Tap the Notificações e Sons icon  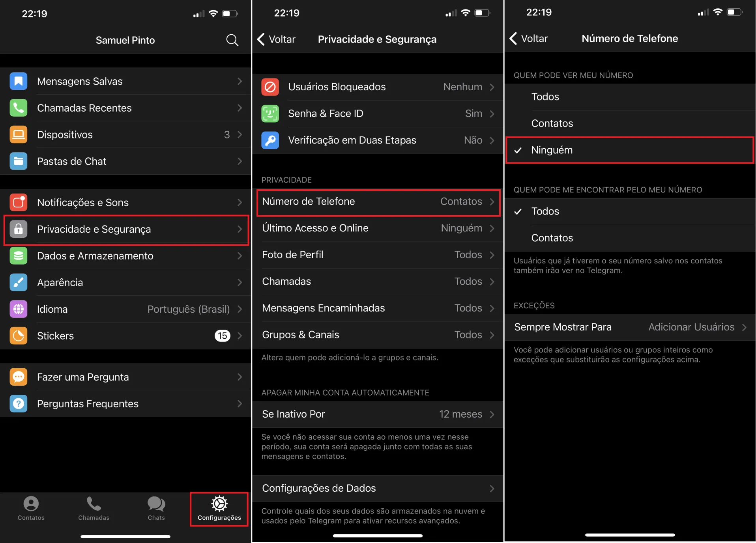pyautogui.click(x=19, y=202)
